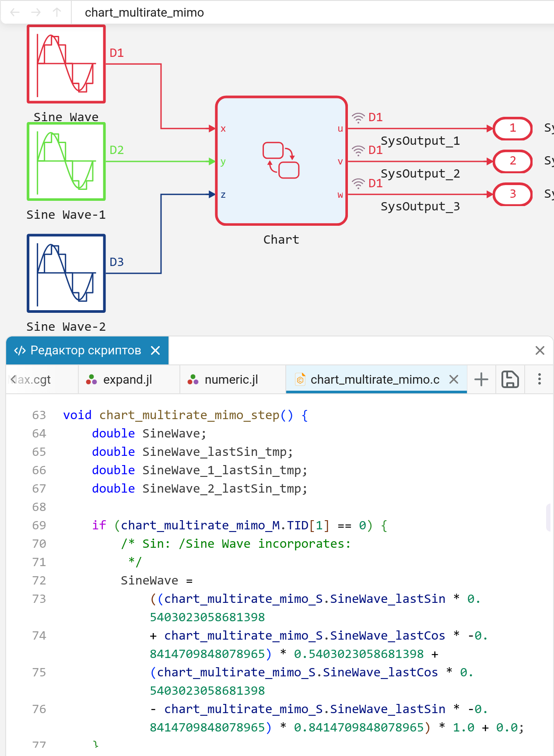
Task: Click the SysOutput_2 signal label
Action: [420, 174]
